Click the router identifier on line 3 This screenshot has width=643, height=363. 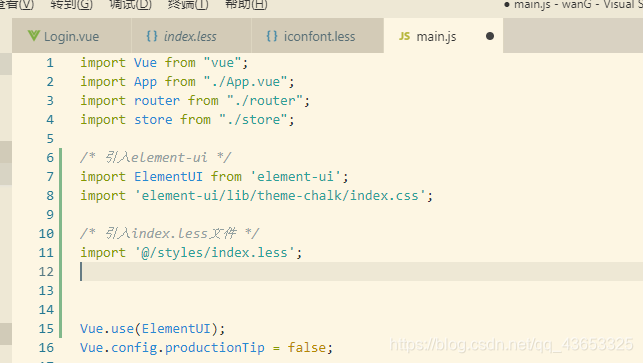coord(157,100)
